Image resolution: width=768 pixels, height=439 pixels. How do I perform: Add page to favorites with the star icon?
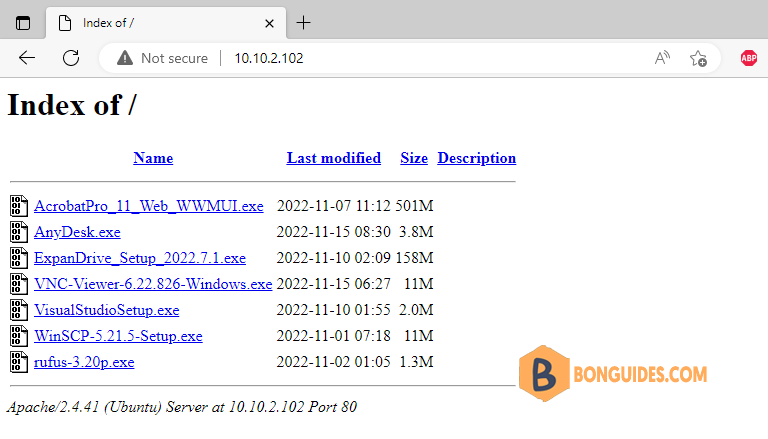click(x=698, y=58)
